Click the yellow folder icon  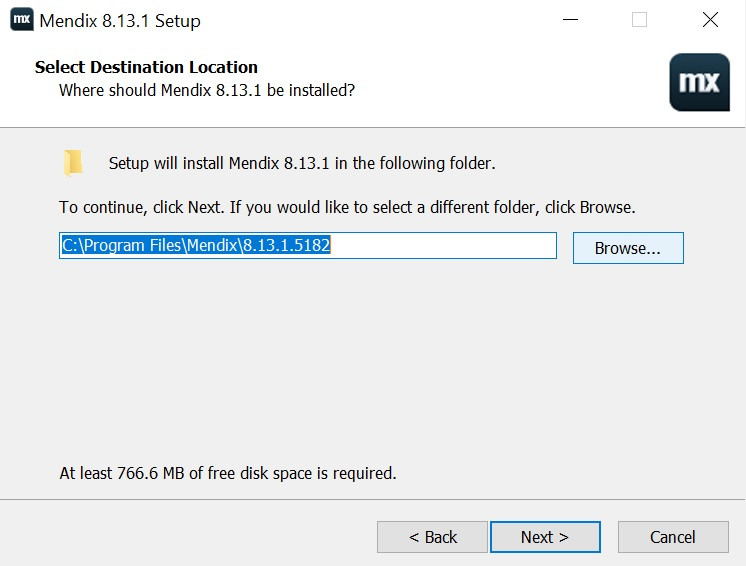(73, 163)
